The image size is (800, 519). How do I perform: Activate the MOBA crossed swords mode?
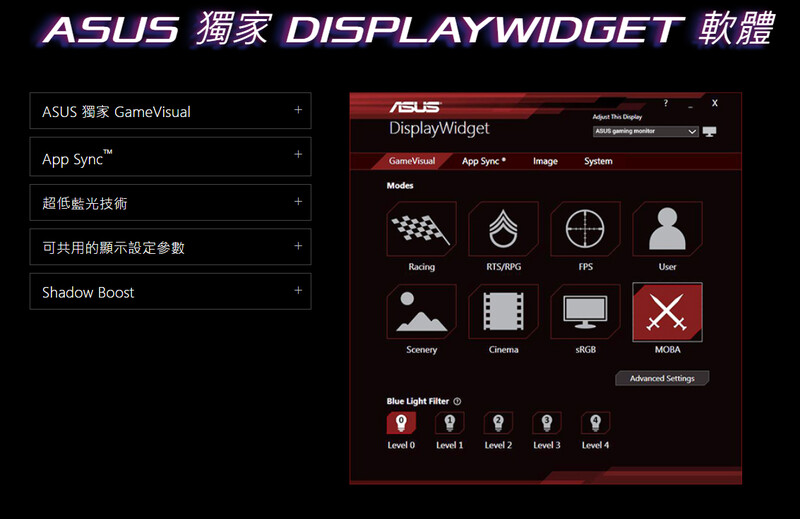click(x=667, y=312)
